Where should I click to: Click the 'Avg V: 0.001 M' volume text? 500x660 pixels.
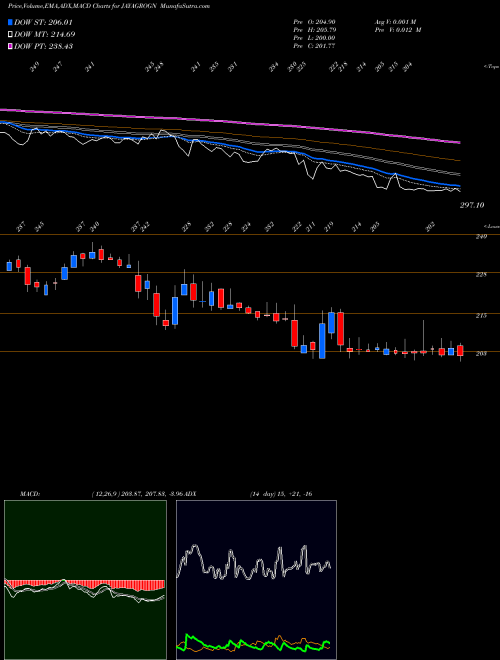tap(395, 21)
